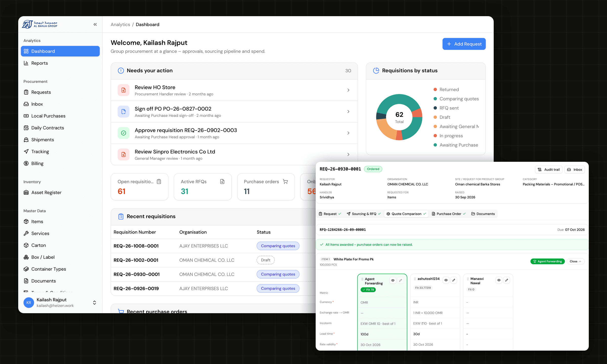Select the Request tab
The width and height of the screenshot is (607, 364).
[330, 214]
